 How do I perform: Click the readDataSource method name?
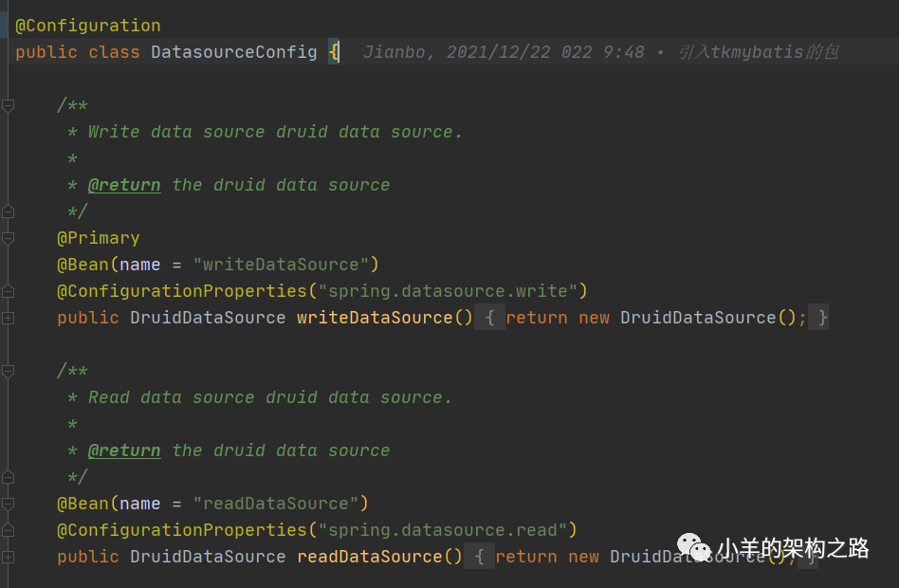(x=369, y=557)
